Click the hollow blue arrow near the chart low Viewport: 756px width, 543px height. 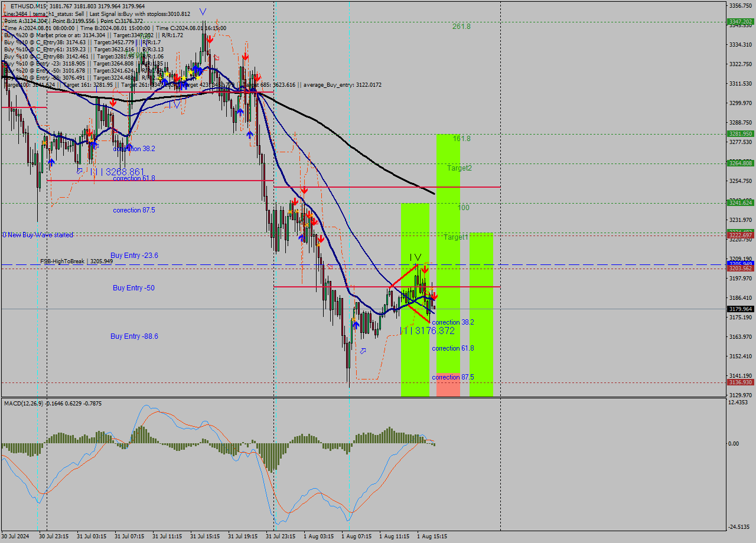click(363, 351)
